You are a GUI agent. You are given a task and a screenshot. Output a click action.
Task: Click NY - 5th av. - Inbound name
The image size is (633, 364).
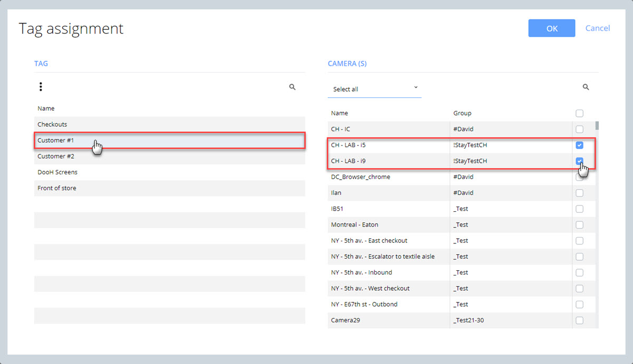(x=362, y=272)
